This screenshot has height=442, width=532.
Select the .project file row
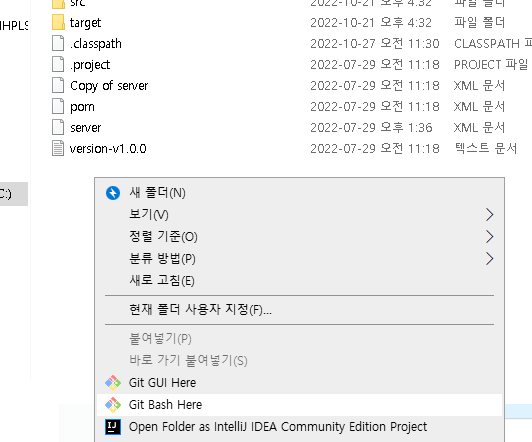tap(290, 64)
